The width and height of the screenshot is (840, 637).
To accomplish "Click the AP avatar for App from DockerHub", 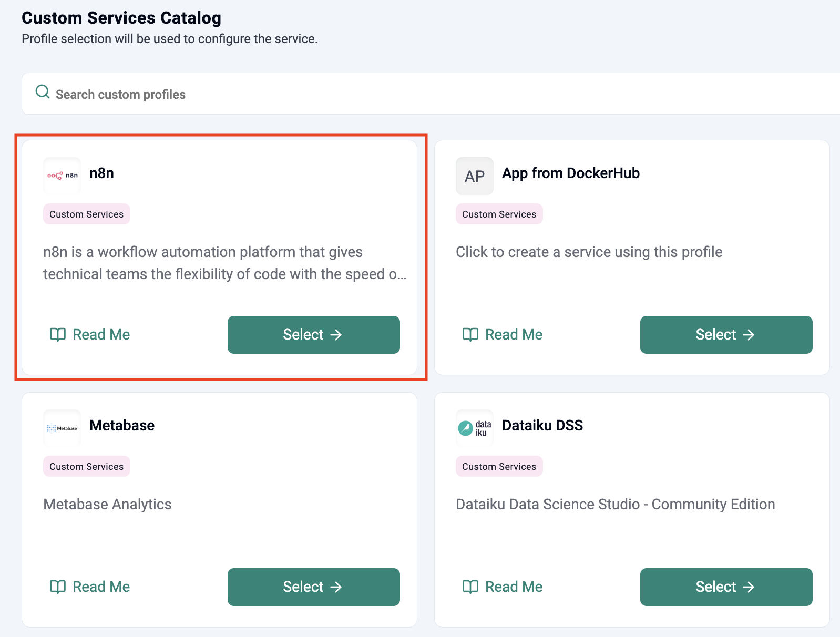I will 474,176.
